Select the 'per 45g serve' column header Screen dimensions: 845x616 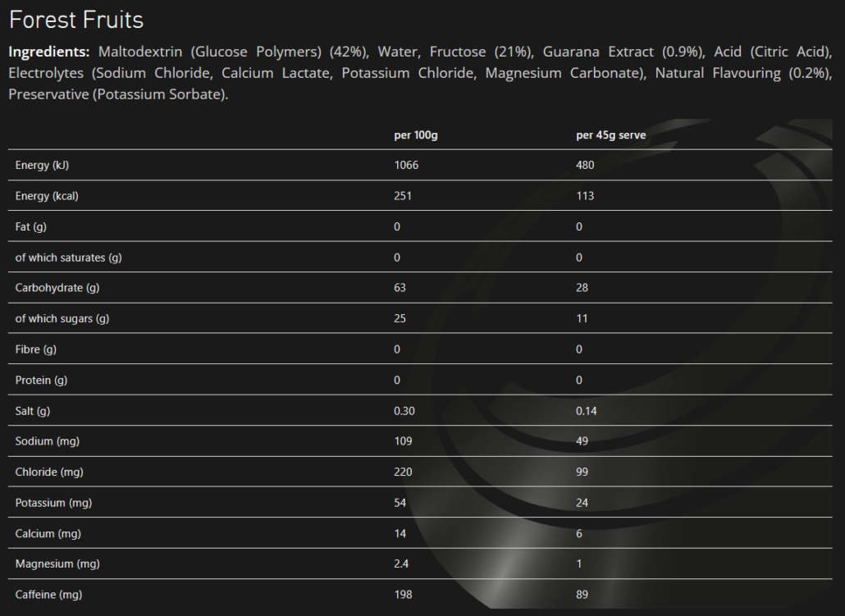coord(610,135)
